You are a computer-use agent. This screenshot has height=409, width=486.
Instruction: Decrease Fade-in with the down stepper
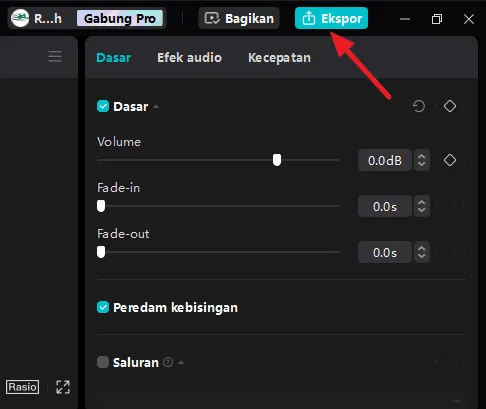coord(422,210)
